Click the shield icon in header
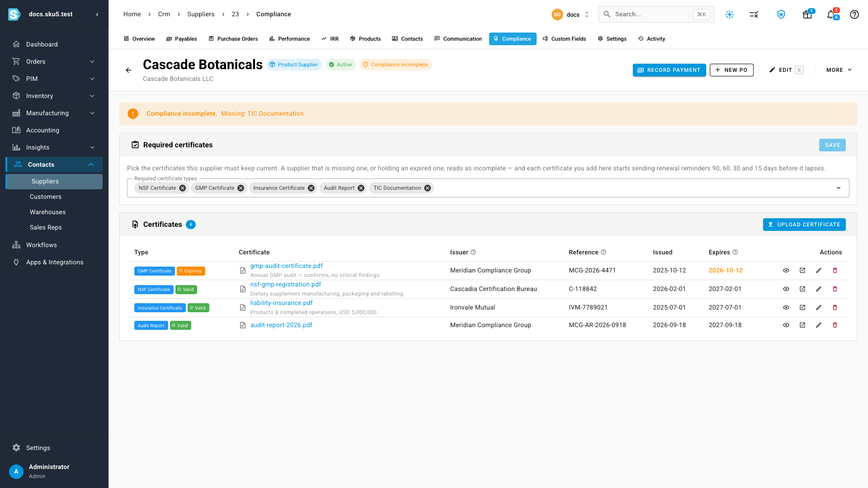The image size is (868, 488). [781, 14]
